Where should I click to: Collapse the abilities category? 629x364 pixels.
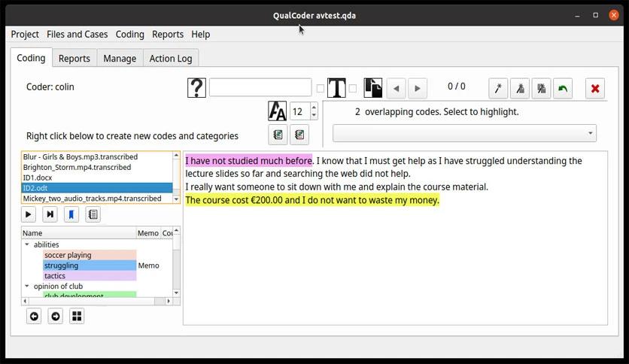27,244
